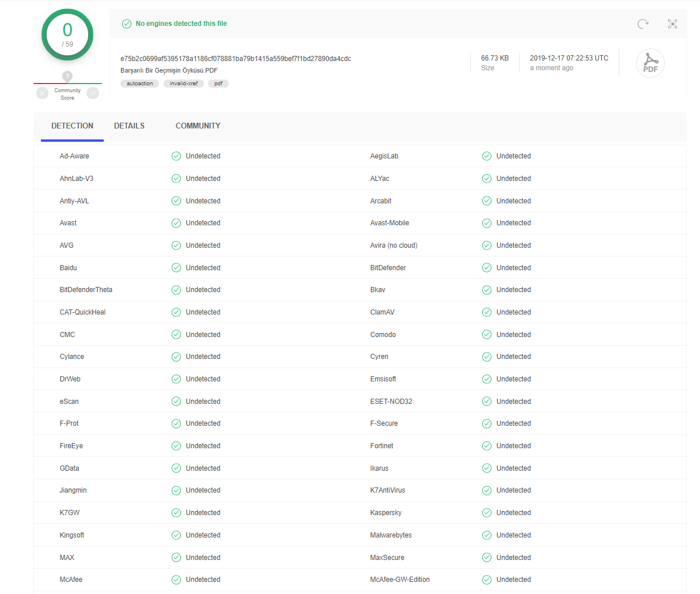Switch to the Detection tab

[72, 126]
